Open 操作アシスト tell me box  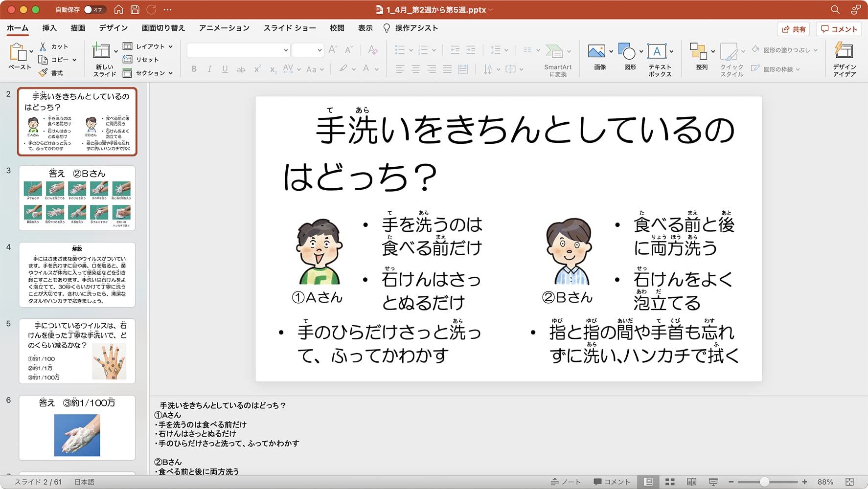[x=410, y=28]
